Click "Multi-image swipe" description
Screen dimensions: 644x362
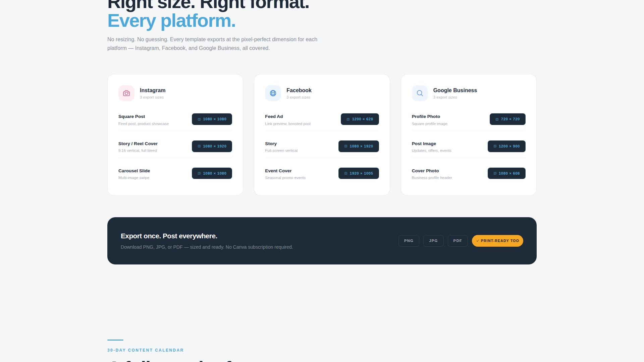(133, 178)
